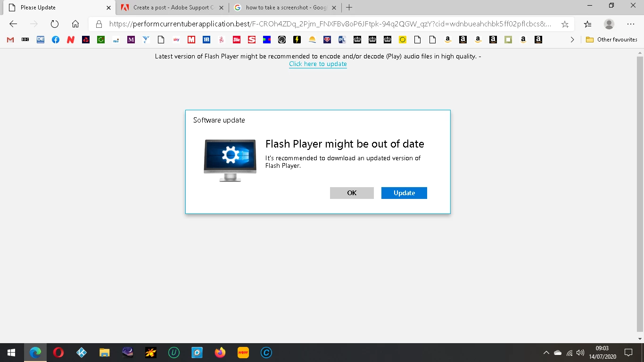The height and width of the screenshot is (362, 644).
Task: Add this page to favourites with star
Action: (565, 24)
